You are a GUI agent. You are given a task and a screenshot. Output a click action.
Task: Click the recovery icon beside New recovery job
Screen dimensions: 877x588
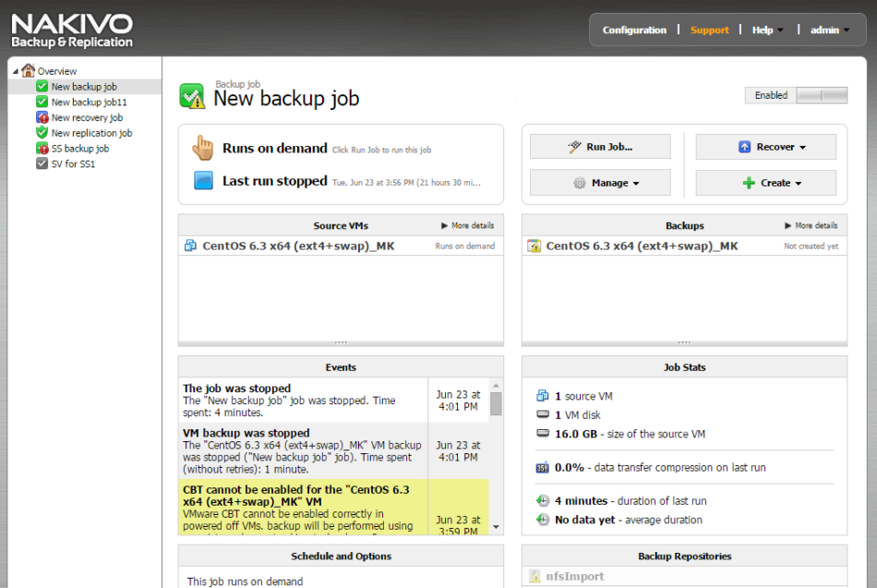coord(42,117)
